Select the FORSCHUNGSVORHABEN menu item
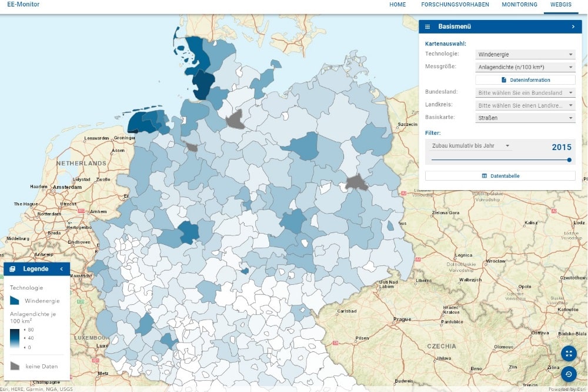Image resolution: width=588 pixels, height=392 pixels. (456, 5)
